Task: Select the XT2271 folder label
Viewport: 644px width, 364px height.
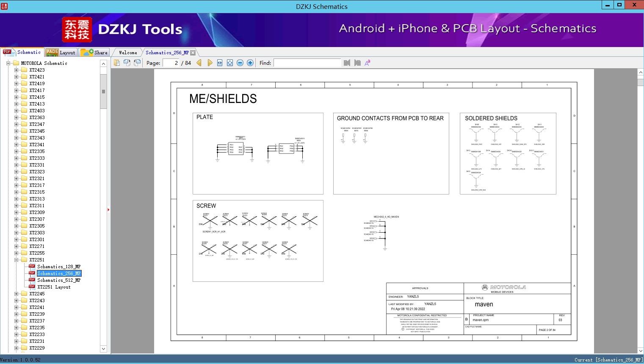Action: 37,246
